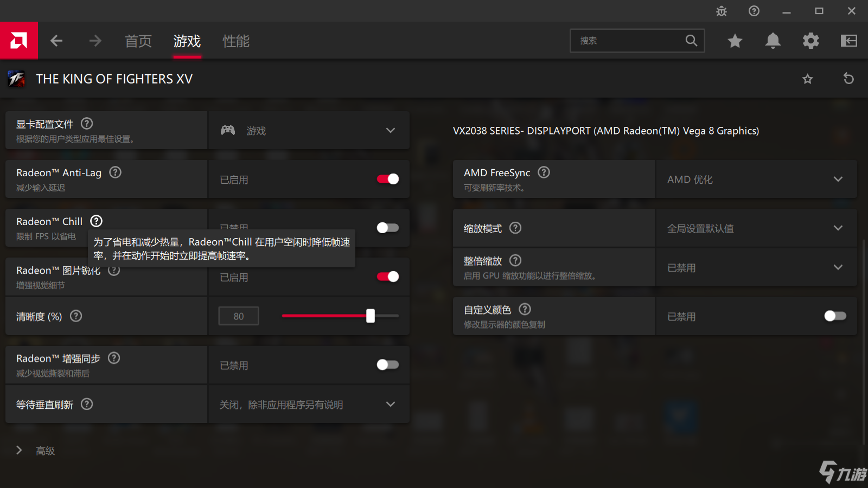Toggle the sidebar panel icon
Image resolution: width=868 pixels, height=488 pixels.
[x=849, y=41]
